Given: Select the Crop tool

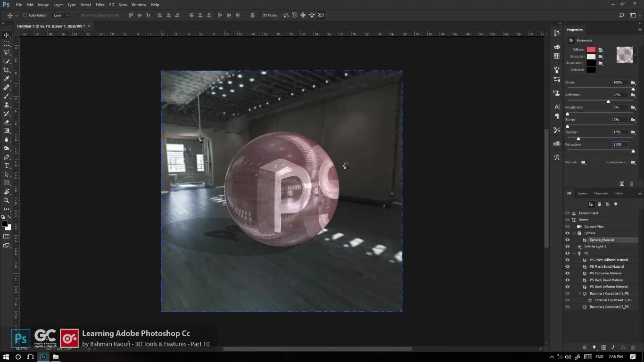Looking at the screenshot, I should point(7,70).
